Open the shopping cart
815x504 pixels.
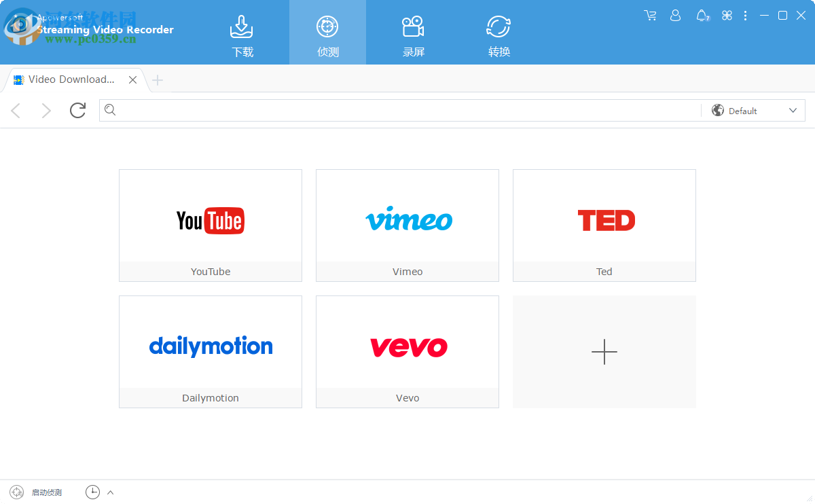pyautogui.click(x=650, y=15)
